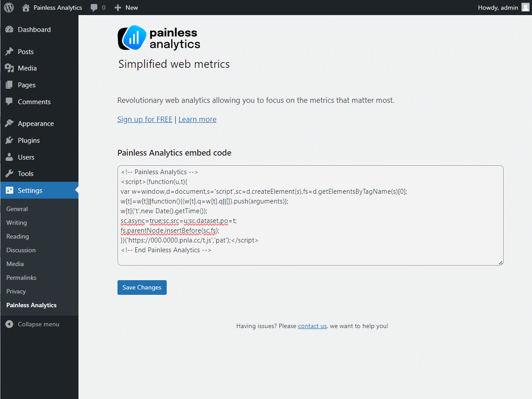Image resolution: width=532 pixels, height=399 pixels.
Task: Click the home icon beside Painless Analytics
Action: click(x=26, y=8)
